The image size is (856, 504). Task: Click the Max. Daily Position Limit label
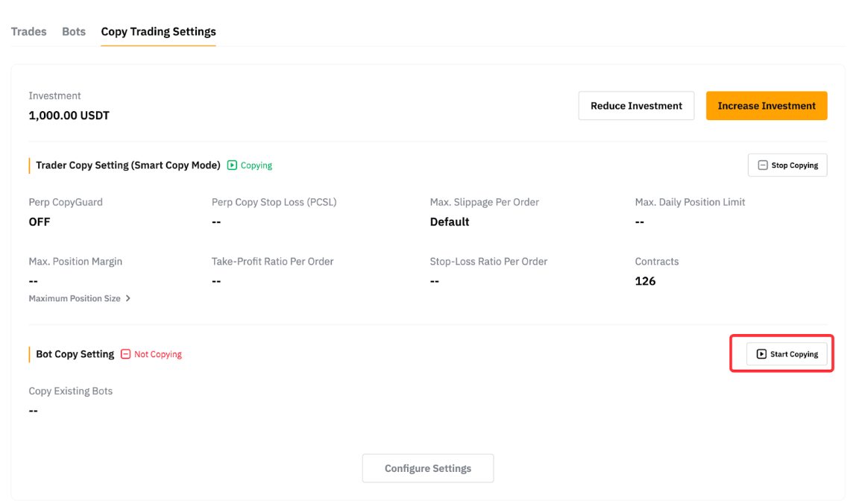(690, 202)
